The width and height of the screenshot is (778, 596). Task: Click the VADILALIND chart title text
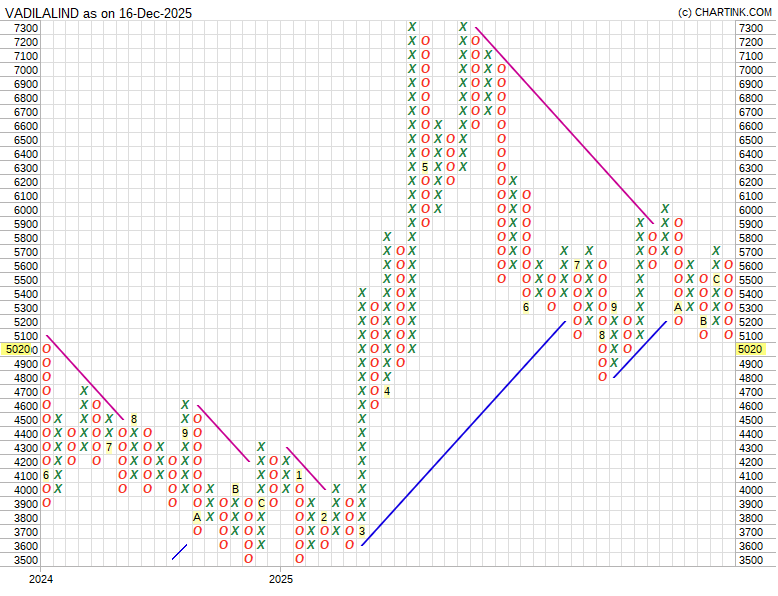coord(98,13)
